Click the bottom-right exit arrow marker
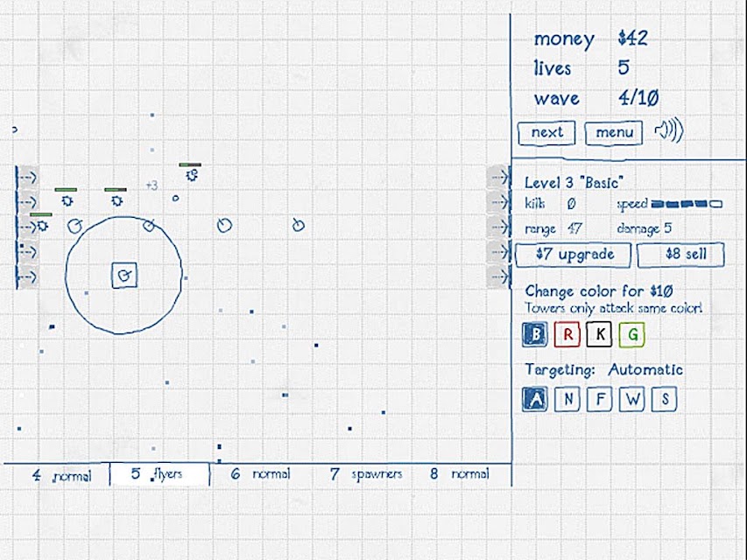747x560 pixels. coord(498,276)
